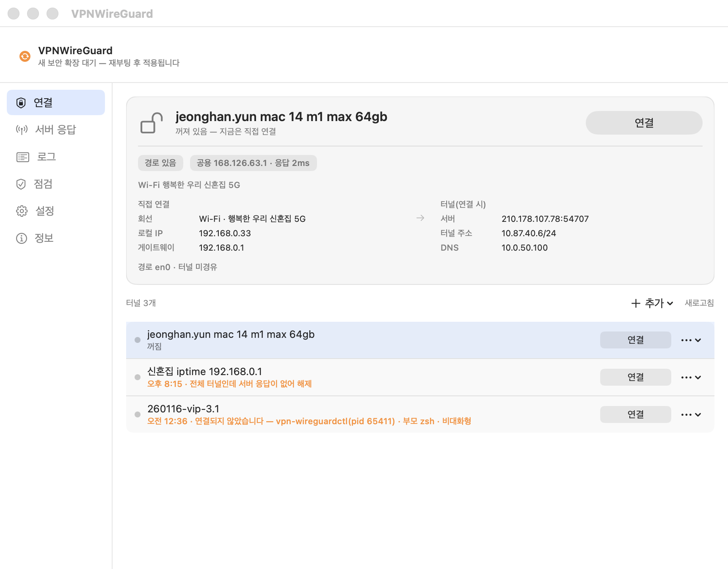Screen dimensions: 728x569
Task: Open the 추가 dropdown to add a tunnel
Action: [x=652, y=303]
